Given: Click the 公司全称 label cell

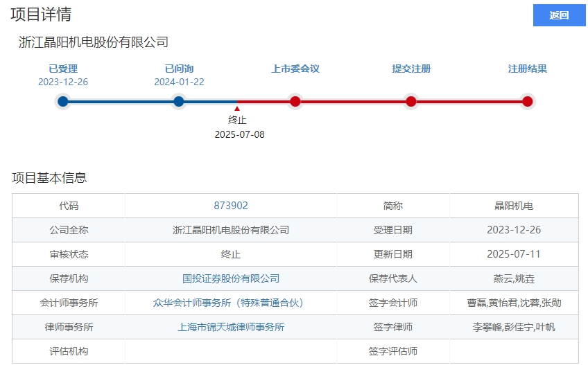Looking at the screenshot, I should click(x=69, y=230).
